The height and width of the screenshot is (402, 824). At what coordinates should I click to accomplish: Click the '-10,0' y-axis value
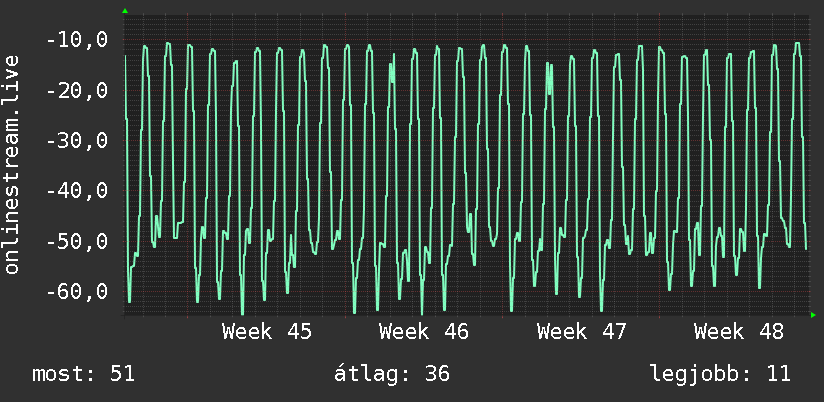click(x=77, y=40)
